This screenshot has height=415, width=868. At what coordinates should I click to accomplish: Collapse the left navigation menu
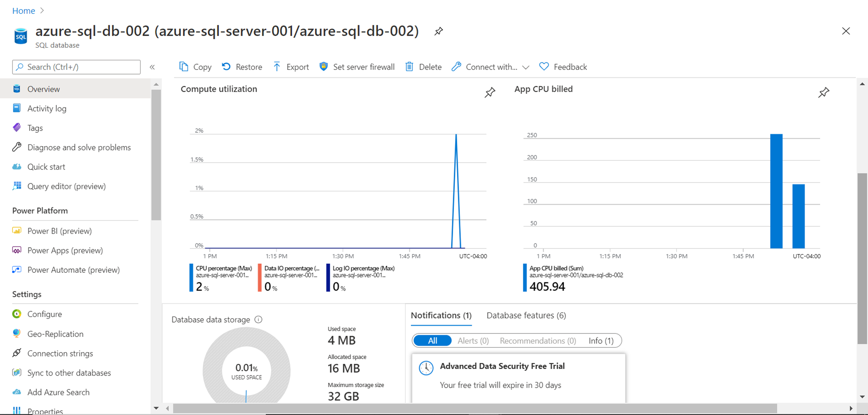pyautogui.click(x=152, y=67)
